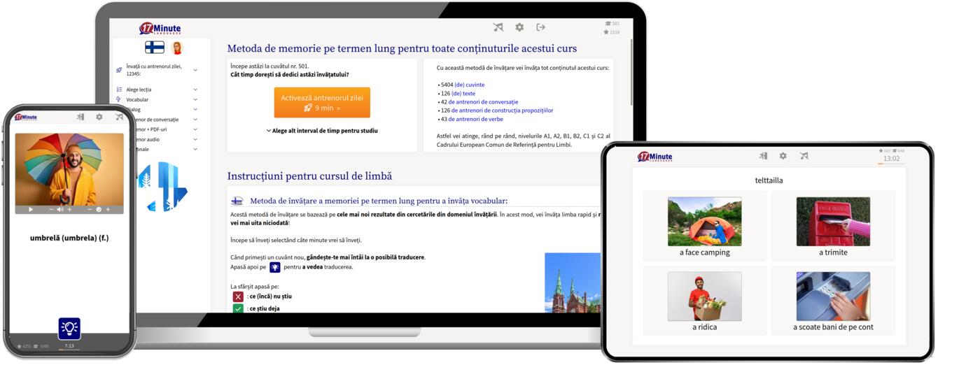Open settings gear on the phone header

tap(99, 117)
